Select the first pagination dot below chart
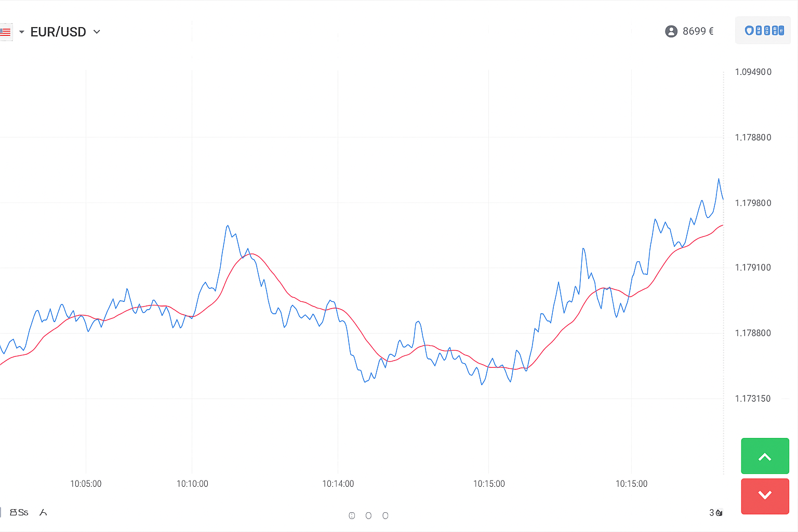This screenshot has width=798, height=532. click(x=352, y=515)
